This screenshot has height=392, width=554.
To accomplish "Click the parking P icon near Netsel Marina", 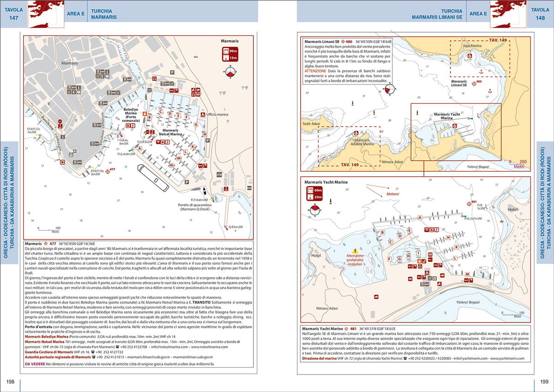I will pos(208,140).
